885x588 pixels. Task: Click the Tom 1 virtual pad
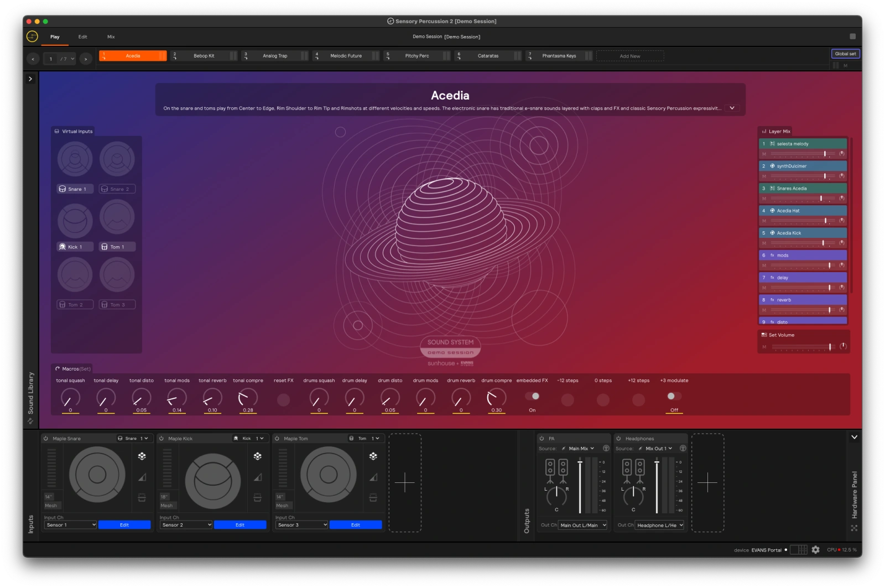(117, 217)
